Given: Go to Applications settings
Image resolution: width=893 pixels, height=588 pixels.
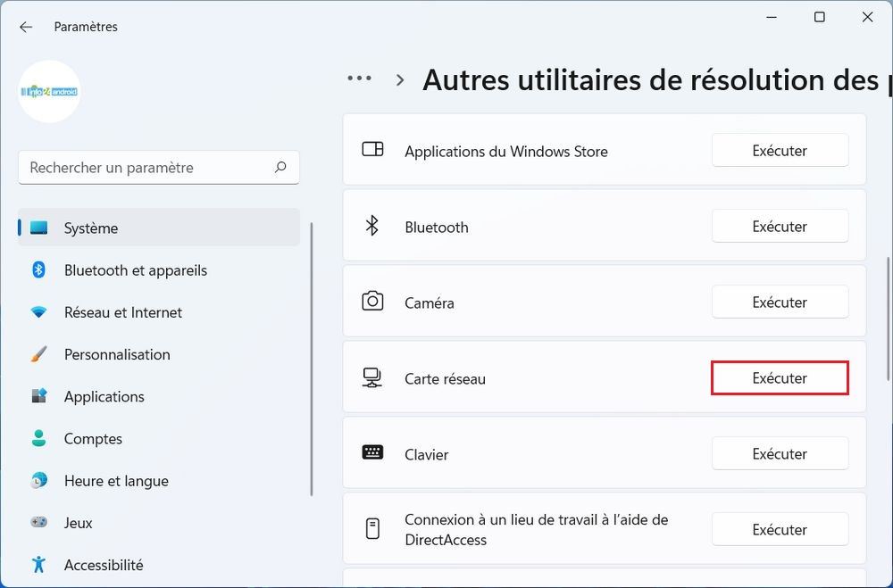Looking at the screenshot, I should [104, 396].
